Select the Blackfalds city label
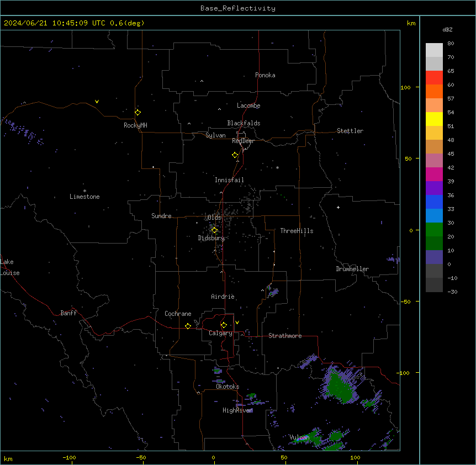 (x=244, y=123)
